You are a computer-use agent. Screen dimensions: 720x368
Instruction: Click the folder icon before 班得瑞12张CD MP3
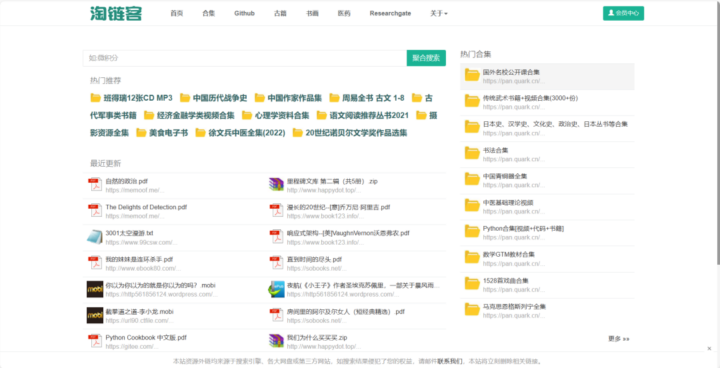coord(96,98)
